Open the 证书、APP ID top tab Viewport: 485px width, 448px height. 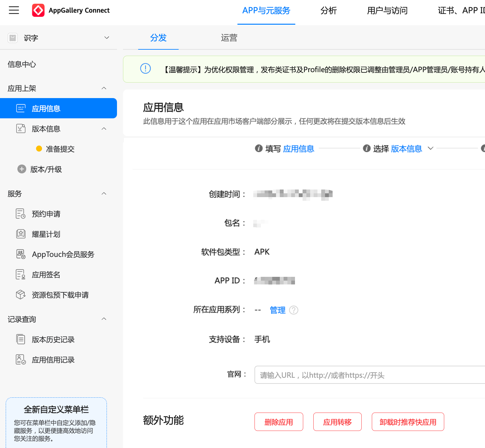point(461,11)
